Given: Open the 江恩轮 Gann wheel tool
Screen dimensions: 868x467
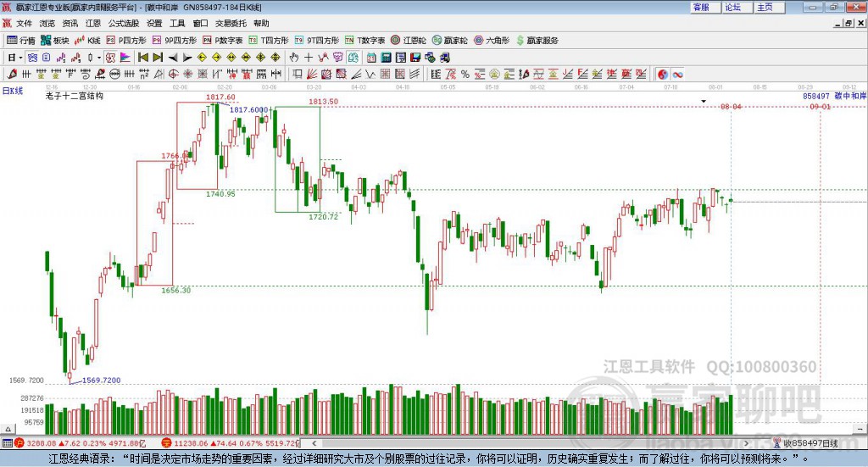Looking at the screenshot, I should pos(409,41).
